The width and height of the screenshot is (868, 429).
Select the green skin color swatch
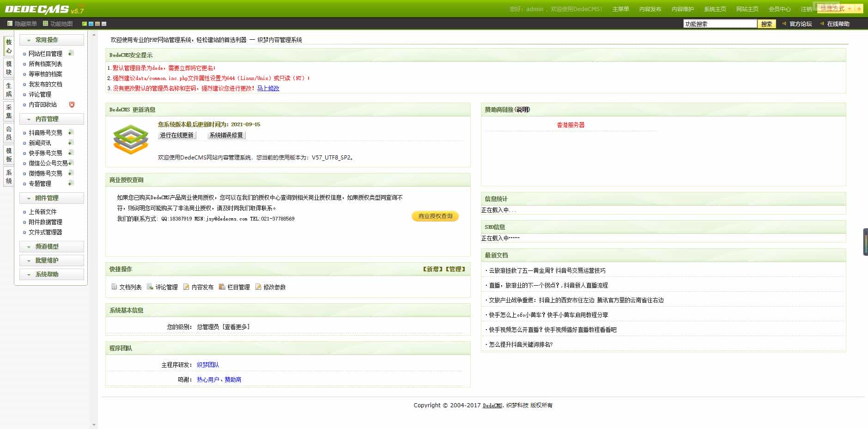85,24
